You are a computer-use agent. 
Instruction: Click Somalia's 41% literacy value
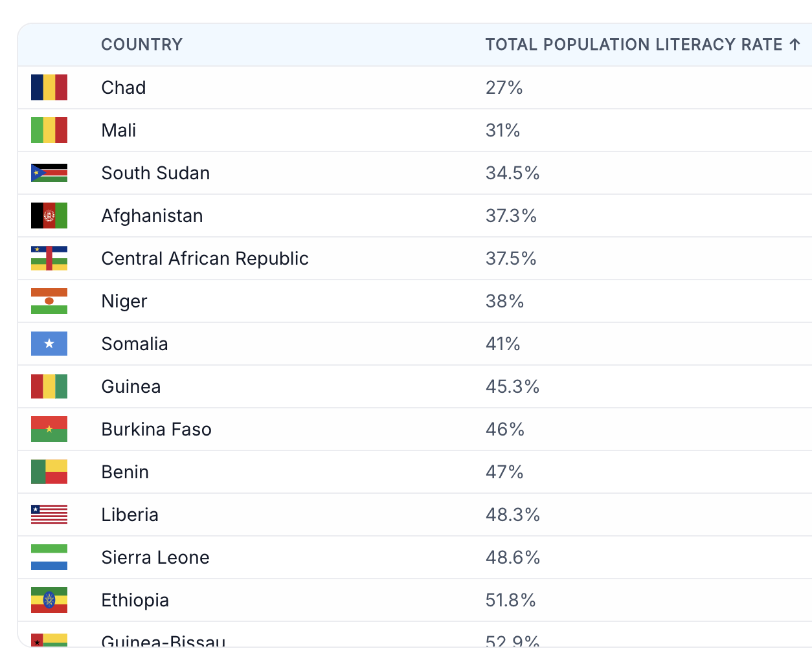(502, 344)
